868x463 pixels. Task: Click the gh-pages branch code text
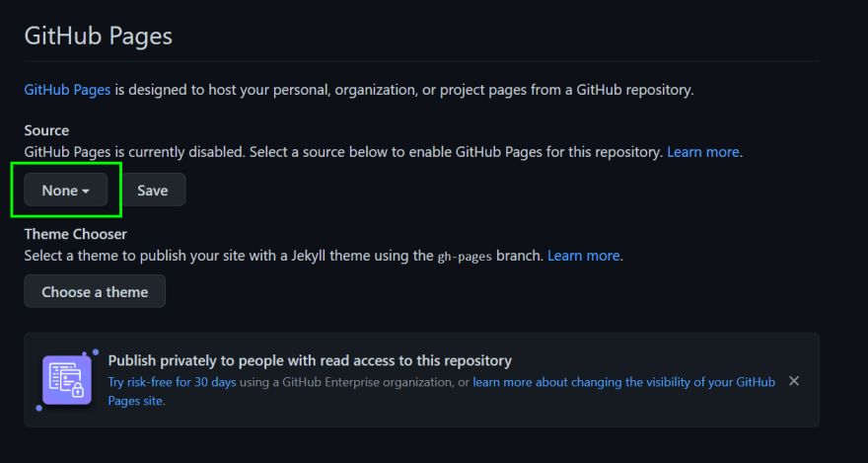tap(465, 257)
